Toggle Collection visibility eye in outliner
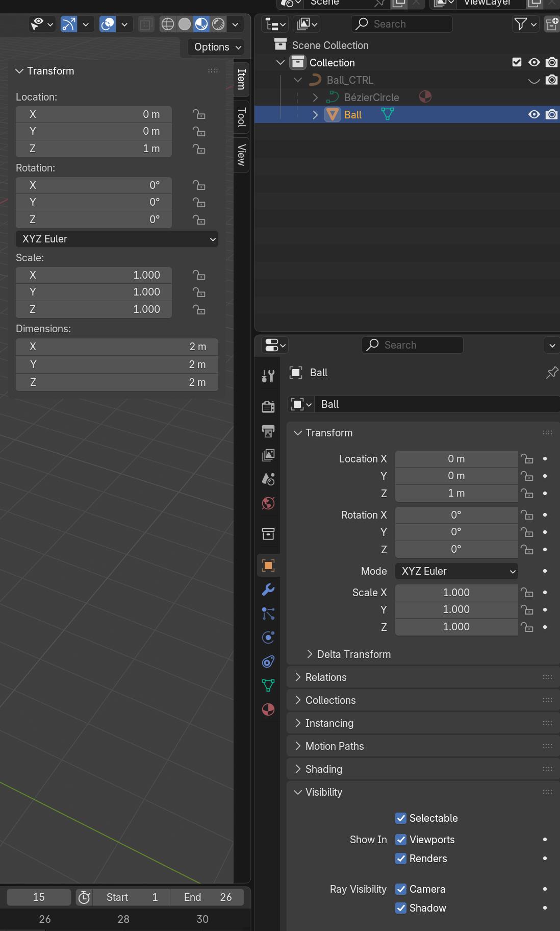The height and width of the screenshot is (931, 560). (534, 62)
